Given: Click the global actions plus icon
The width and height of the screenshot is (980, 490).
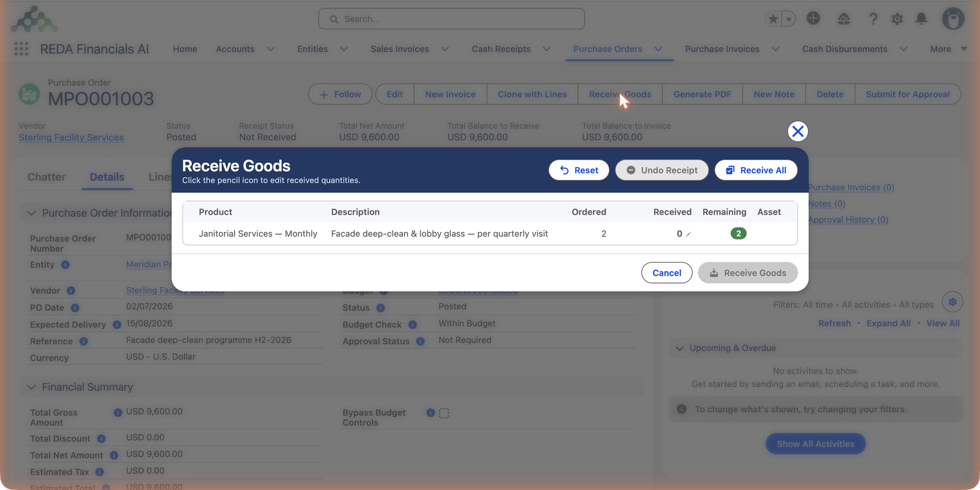Looking at the screenshot, I should (813, 18).
